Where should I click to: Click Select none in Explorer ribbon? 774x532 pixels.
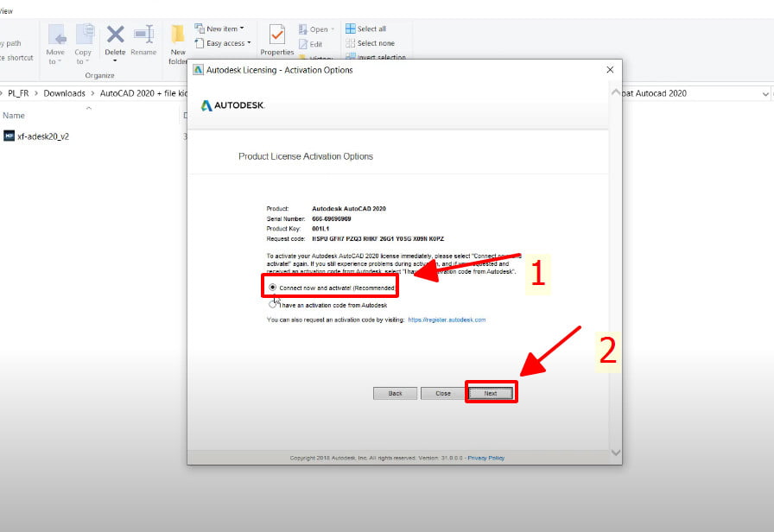[371, 43]
